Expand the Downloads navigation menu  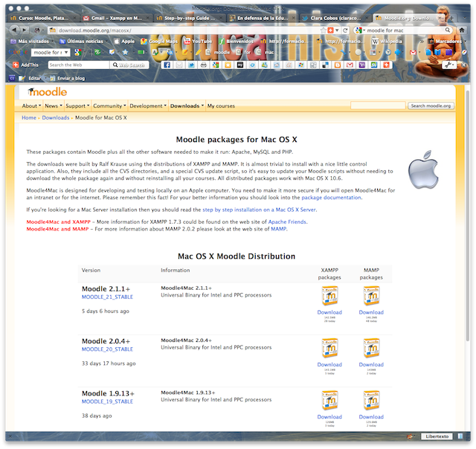(x=186, y=106)
